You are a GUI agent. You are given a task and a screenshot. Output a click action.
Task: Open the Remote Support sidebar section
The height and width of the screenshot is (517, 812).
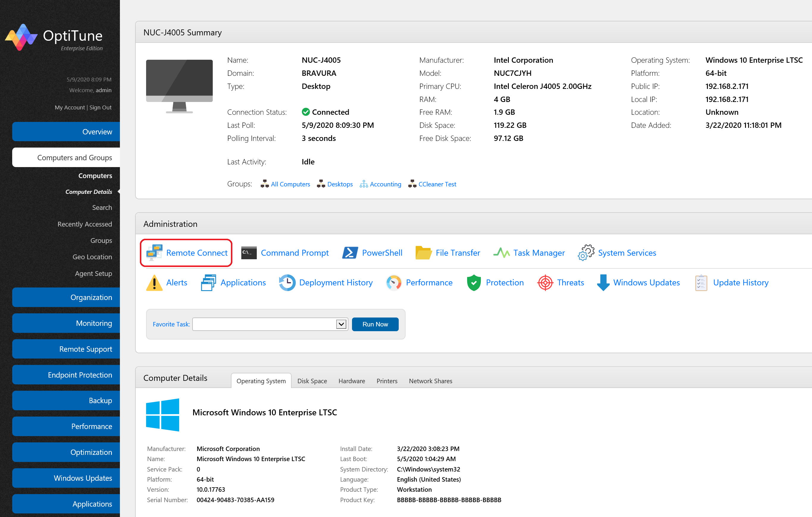click(x=66, y=349)
